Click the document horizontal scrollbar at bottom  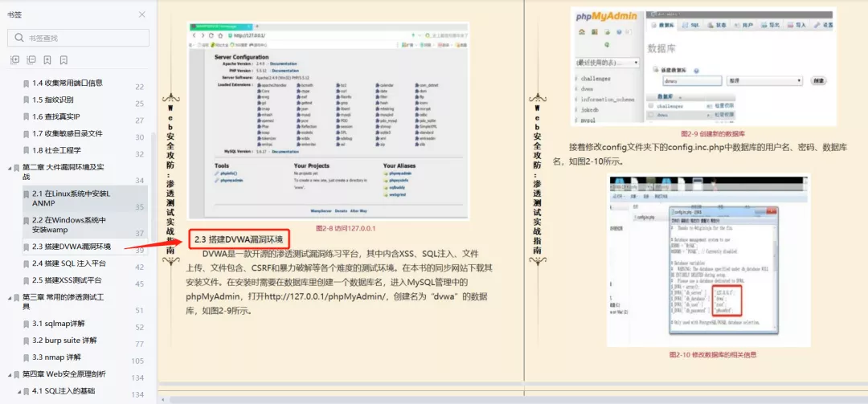[518, 399]
